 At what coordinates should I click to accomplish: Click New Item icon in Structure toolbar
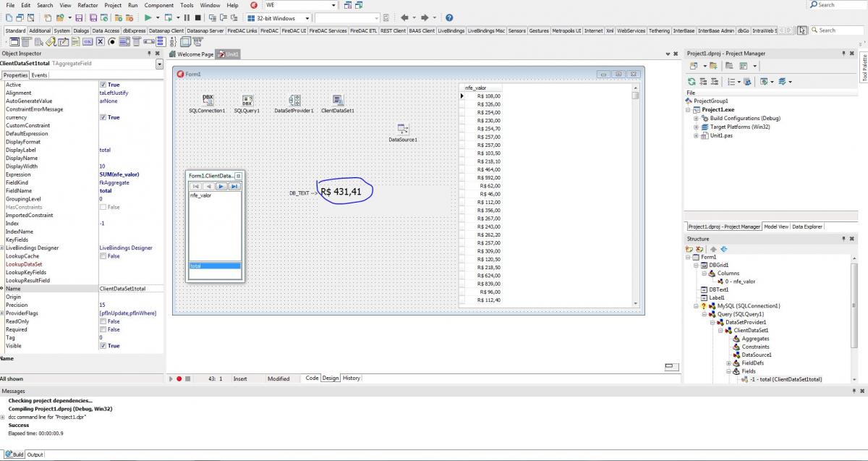click(689, 249)
